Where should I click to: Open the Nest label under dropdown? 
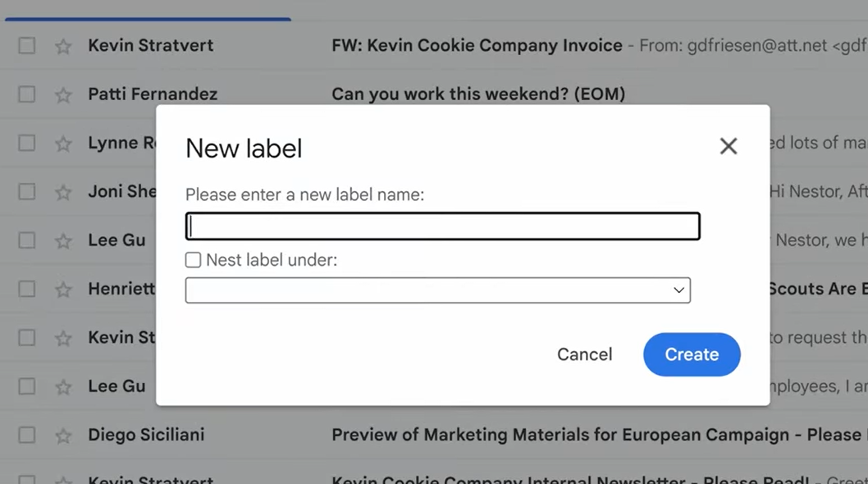pos(437,290)
